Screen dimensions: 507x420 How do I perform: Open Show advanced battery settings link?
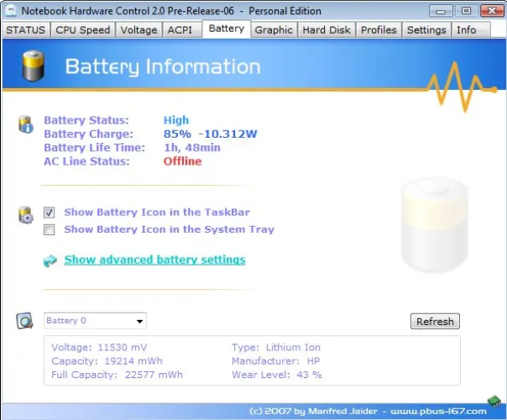point(154,260)
